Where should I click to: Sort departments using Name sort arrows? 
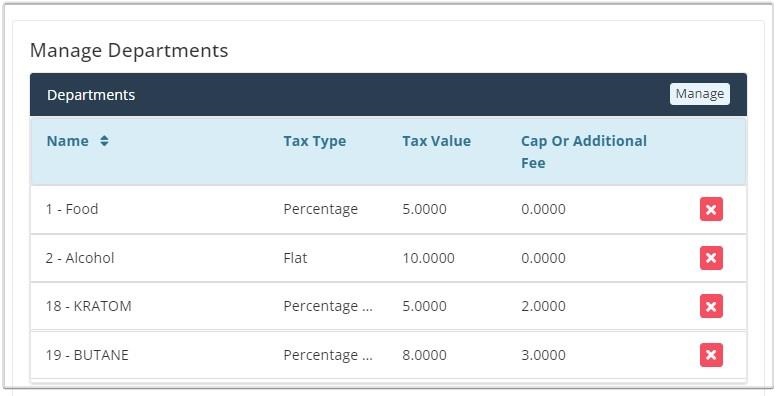click(x=104, y=141)
